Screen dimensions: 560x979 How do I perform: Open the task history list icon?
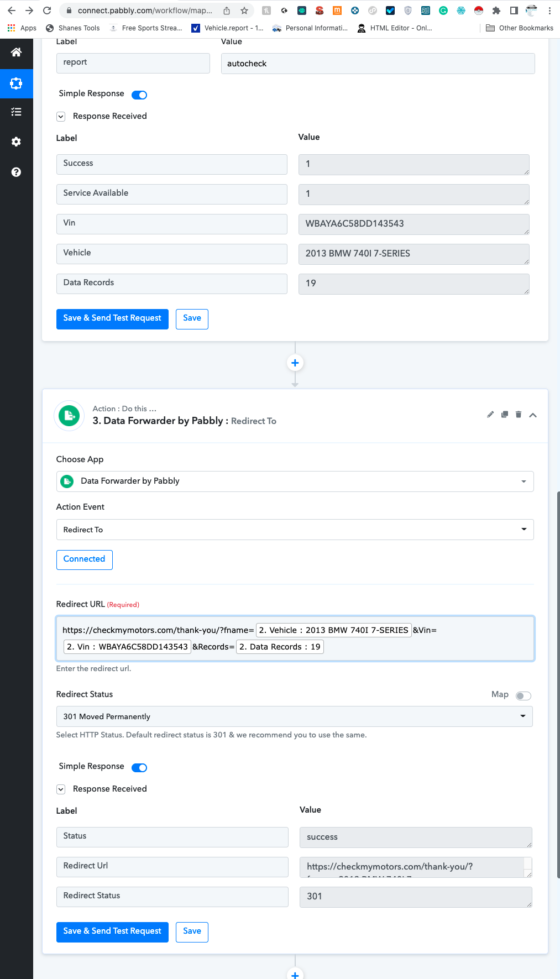[16, 112]
